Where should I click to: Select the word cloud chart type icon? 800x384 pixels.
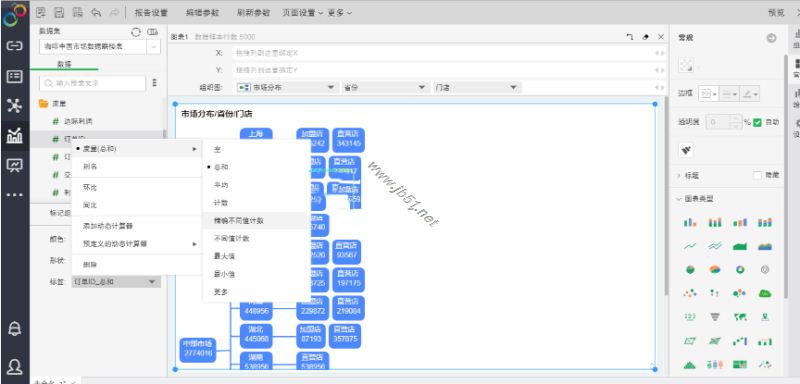point(765,293)
